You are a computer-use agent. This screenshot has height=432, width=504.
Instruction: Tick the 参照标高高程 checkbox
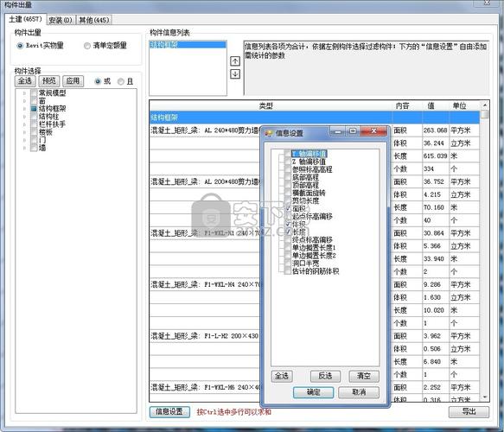point(288,169)
